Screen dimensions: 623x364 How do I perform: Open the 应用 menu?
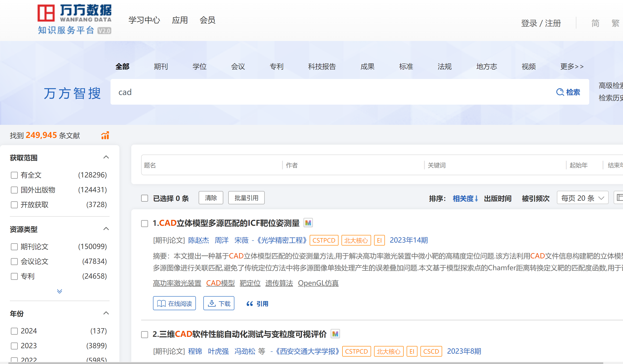pos(180,20)
